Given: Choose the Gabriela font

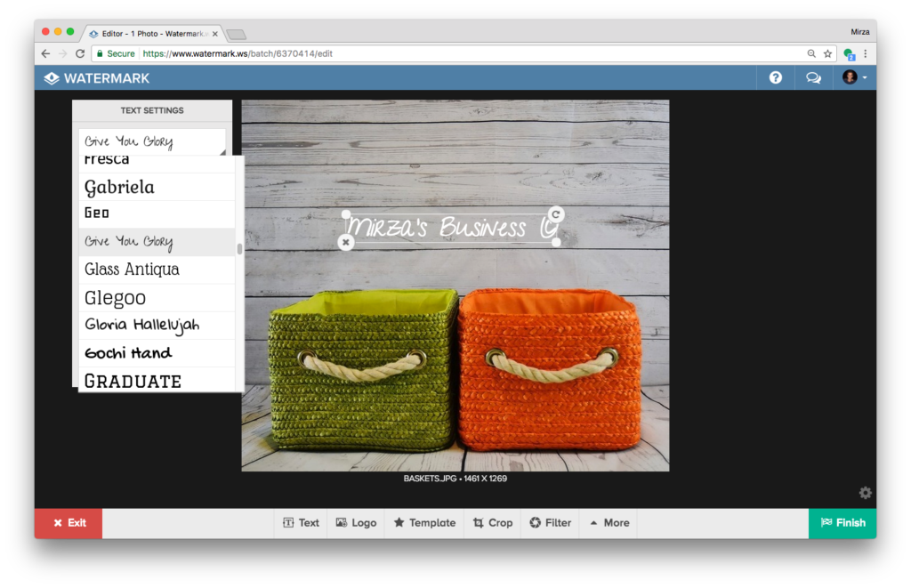Looking at the screenshot, I should tap(157, 187).
